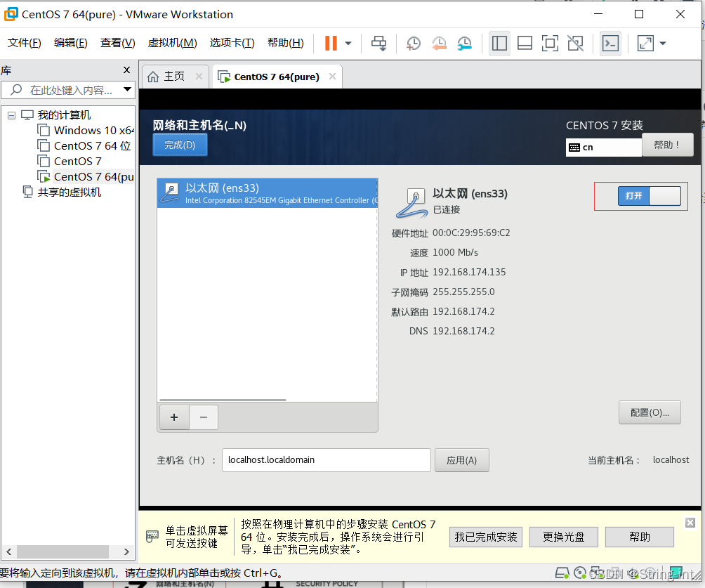Collapse the 我的计算机 tree node

11,115
